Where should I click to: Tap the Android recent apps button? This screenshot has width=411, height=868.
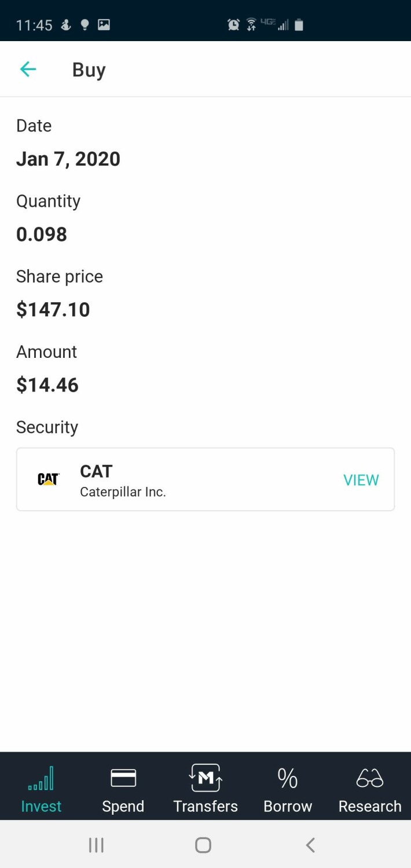click(96, 845)
